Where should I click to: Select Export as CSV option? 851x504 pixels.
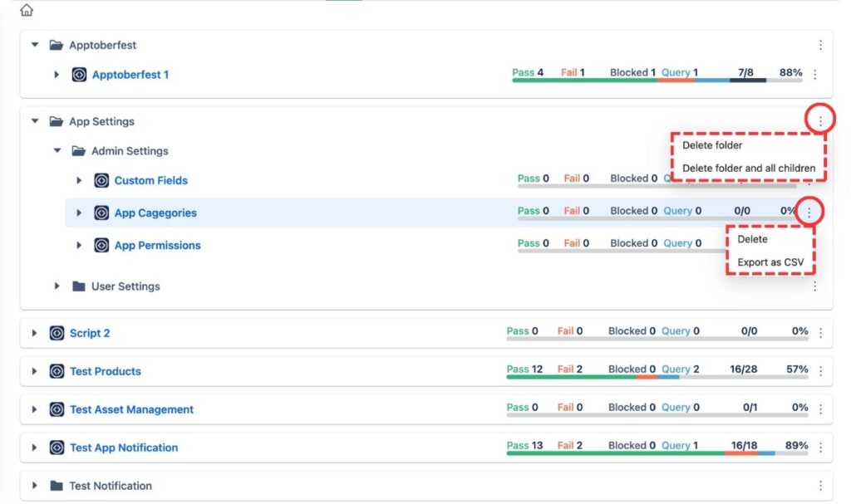(x=770, y=262)
